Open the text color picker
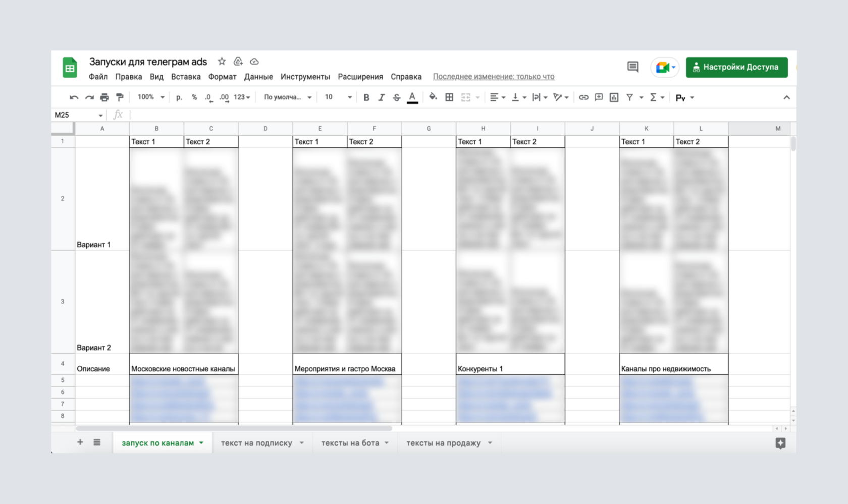The image size is (848, 504). (412, 97)
